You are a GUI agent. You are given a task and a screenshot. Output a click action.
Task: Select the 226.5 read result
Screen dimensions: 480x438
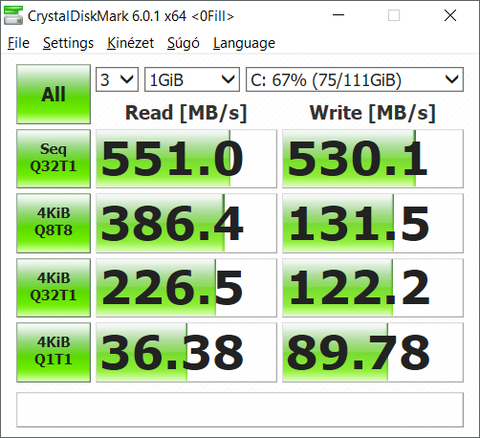point(186,287)
